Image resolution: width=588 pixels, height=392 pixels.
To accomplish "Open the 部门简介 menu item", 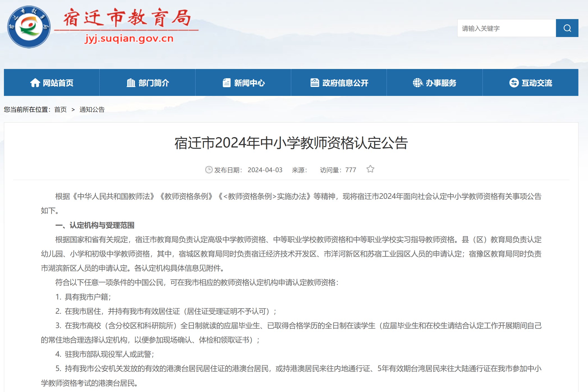I will pos(148,82).
